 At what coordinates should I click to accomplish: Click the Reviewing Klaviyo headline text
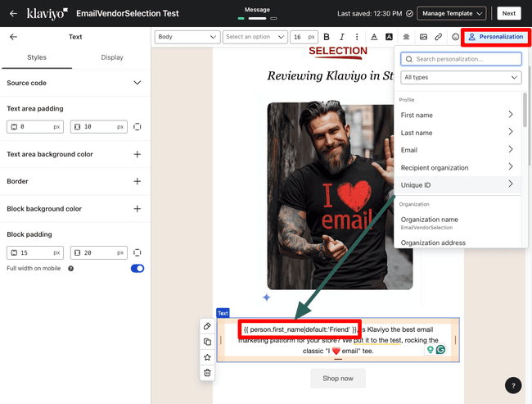(x=331, y=75)
